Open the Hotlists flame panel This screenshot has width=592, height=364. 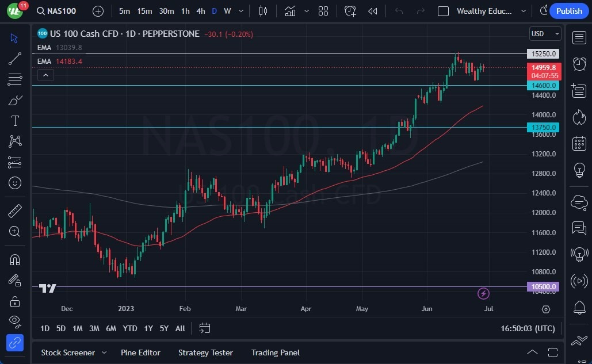[x=579, y=117]
